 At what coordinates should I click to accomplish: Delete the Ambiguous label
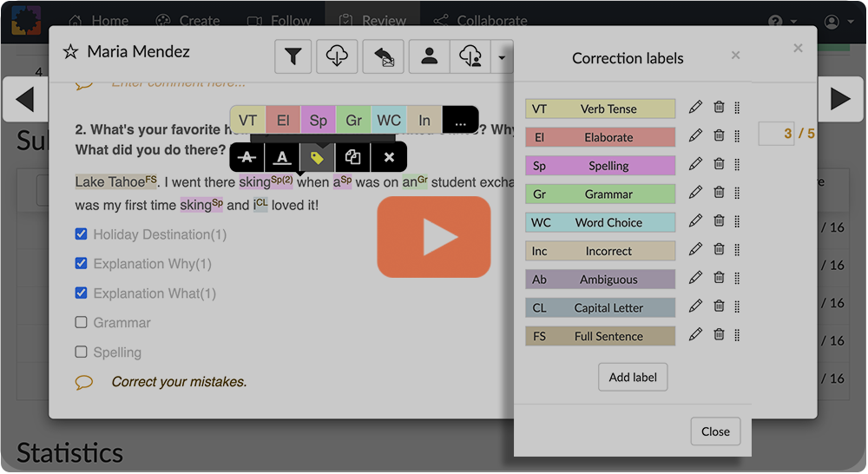click(x=719, y=278)
